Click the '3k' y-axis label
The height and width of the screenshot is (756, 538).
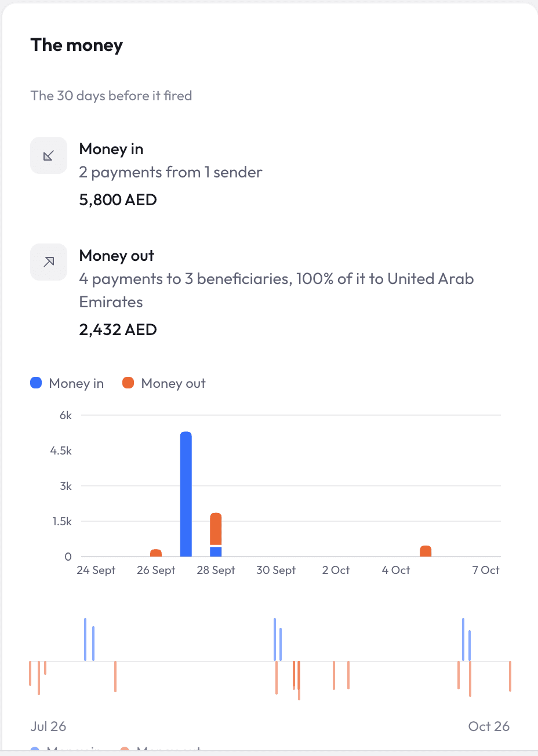point(66,486)
